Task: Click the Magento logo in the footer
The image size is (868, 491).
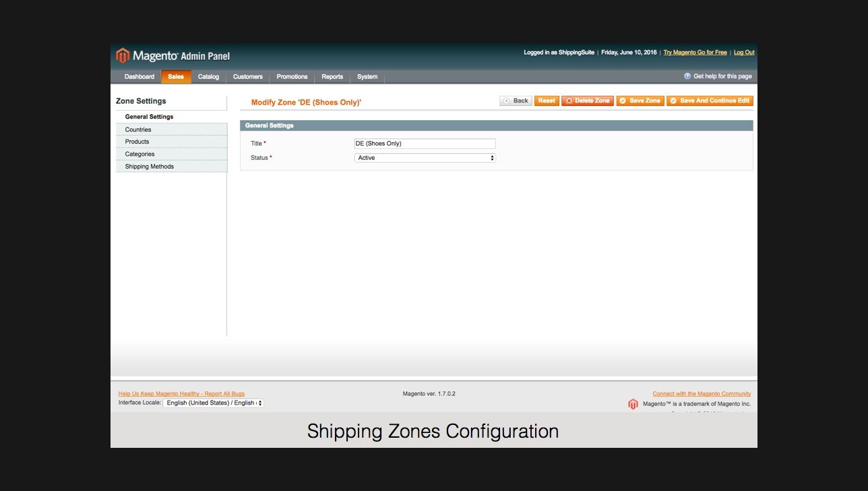Action: (x=633, y=404)
